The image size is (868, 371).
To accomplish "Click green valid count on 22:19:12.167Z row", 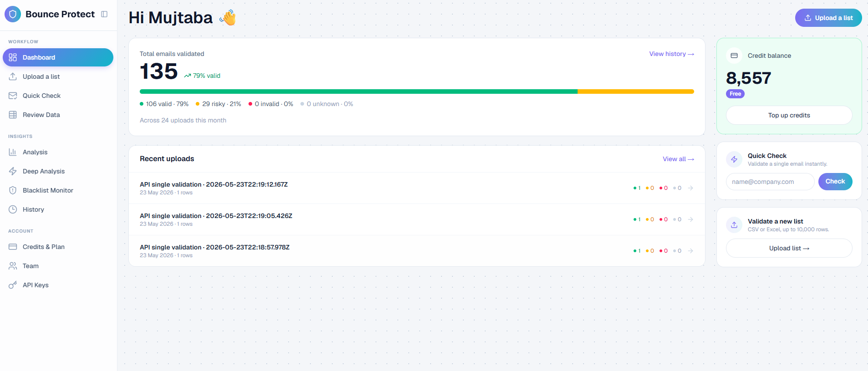I will tap(637, 188).
